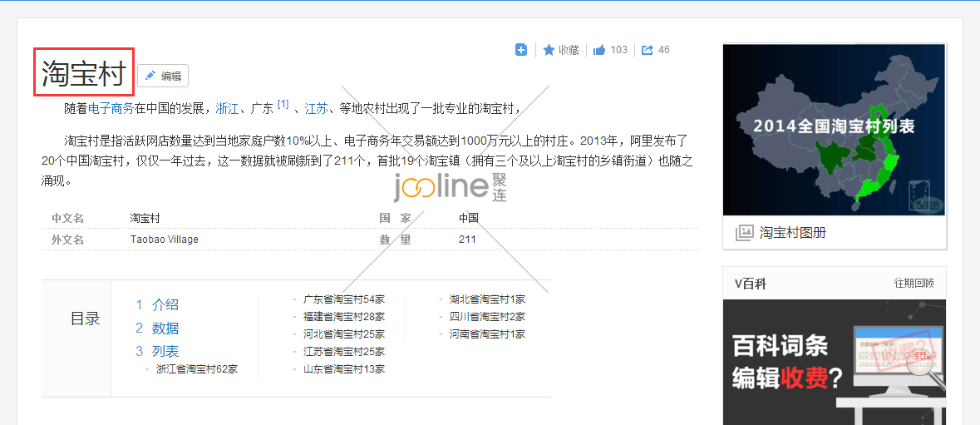
Task: Go to 四川省淘宝村2家 subsection
Action: click(487, 317)
